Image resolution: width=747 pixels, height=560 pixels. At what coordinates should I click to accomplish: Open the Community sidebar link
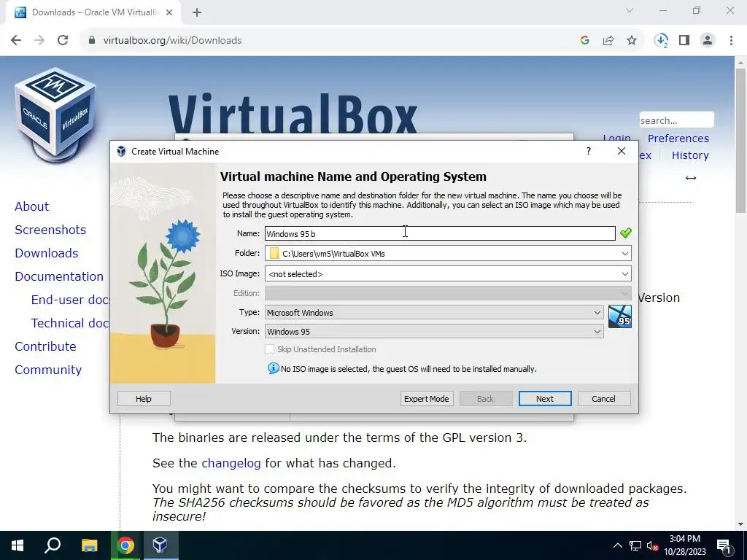coord(49,370)
